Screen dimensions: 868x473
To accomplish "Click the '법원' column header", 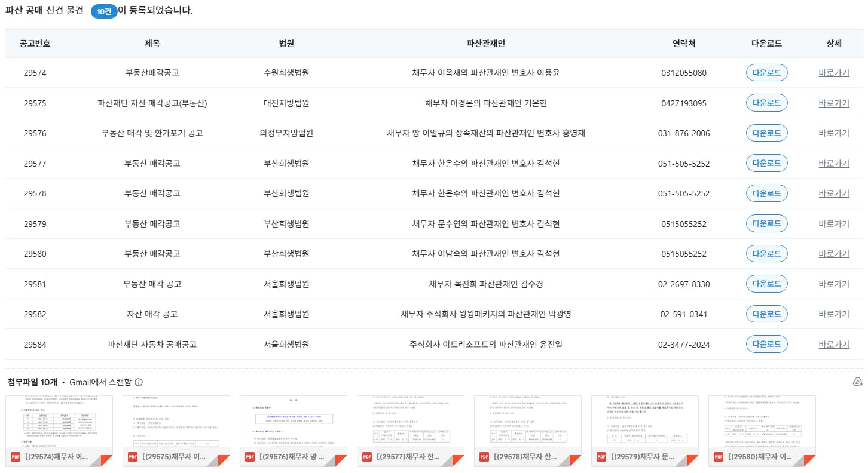I will 286,44.
